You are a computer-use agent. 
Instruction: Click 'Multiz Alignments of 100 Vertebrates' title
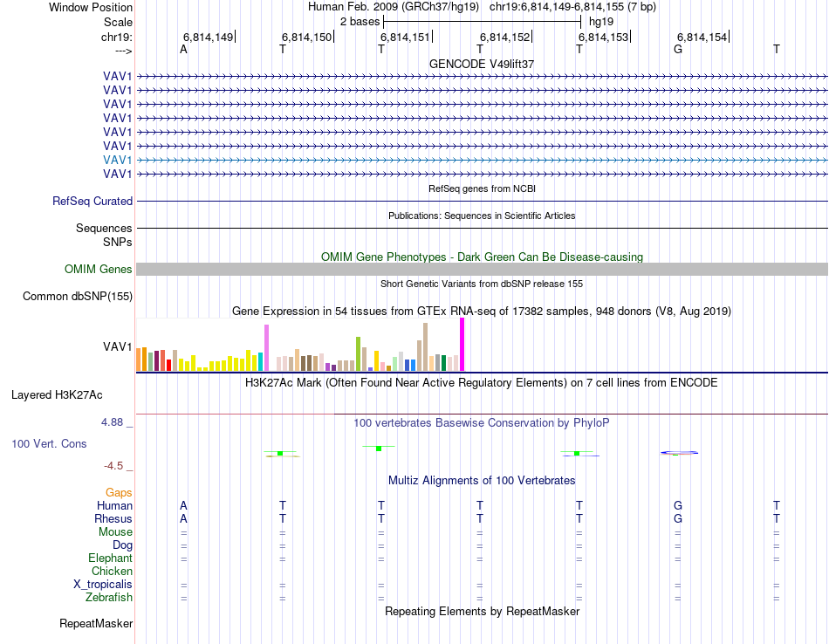(482, 481)
